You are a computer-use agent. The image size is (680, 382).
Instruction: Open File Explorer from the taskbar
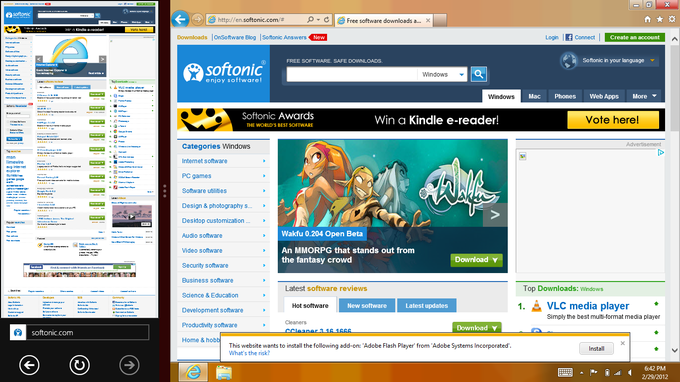(x=224, y=372)
